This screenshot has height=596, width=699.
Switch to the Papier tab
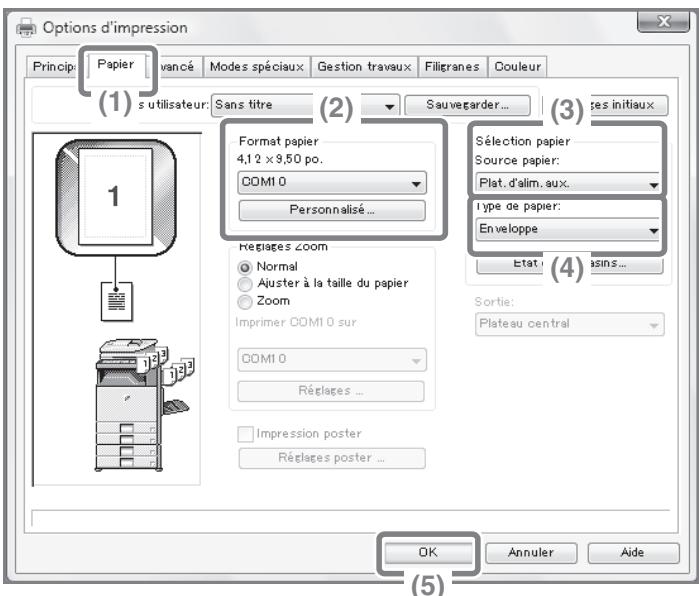pos(116,65)
